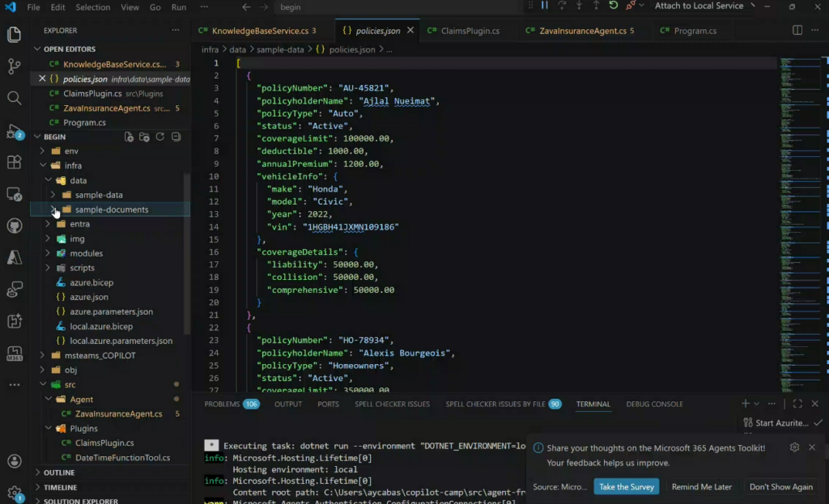829x504 pixels.
Task: Expand the OUTLINE section
Action: 59,472
